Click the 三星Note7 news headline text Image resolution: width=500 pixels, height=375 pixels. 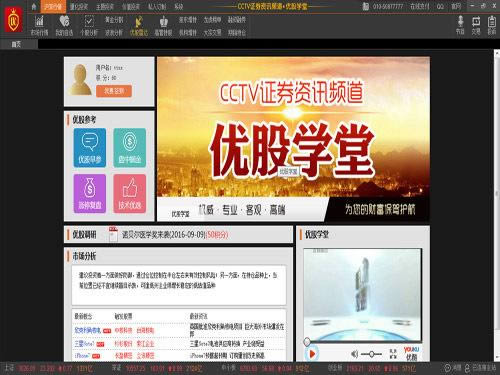click(227, 343)
